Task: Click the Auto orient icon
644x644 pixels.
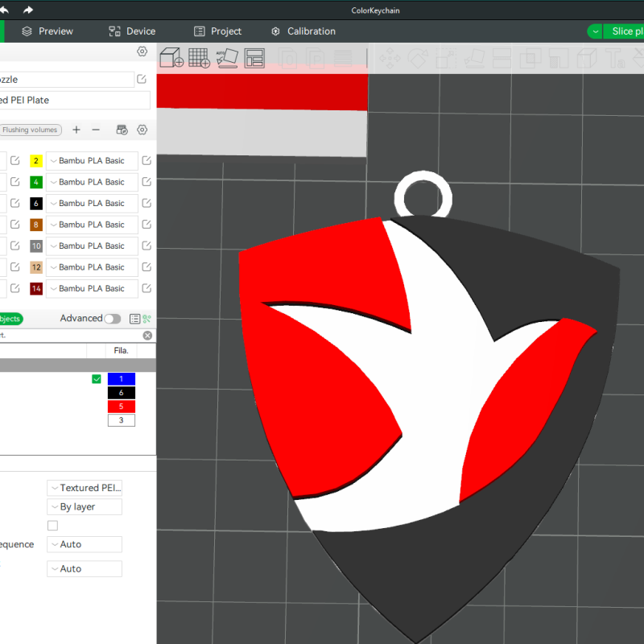Action: click(x=227, y=57)
